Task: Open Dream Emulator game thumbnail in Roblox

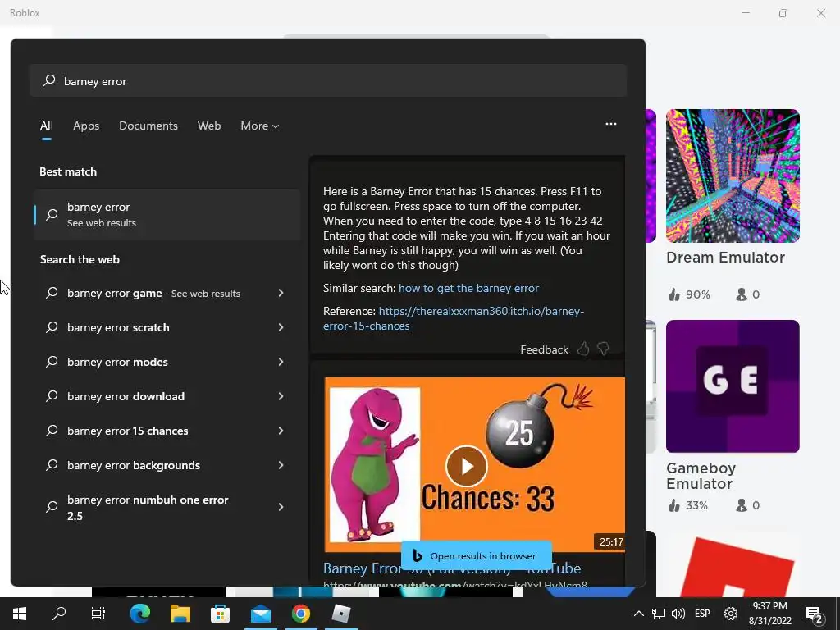Action: point(733,176)
